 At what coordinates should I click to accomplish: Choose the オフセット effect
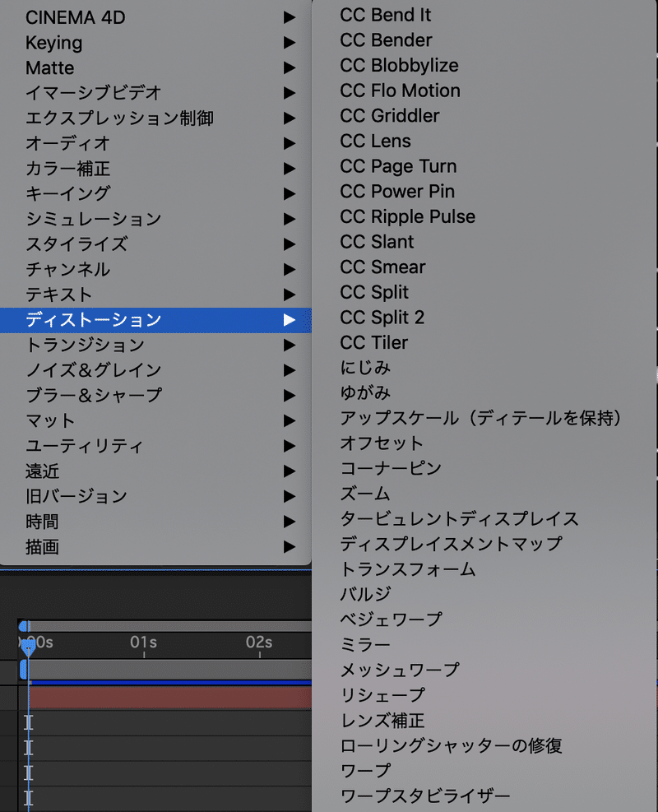(x=484, y=443)
